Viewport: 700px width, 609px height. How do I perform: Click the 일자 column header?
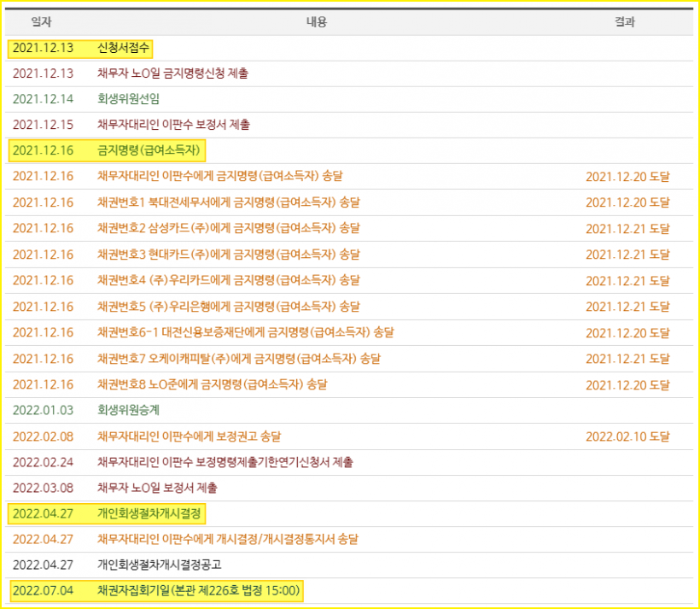[42, 21]
